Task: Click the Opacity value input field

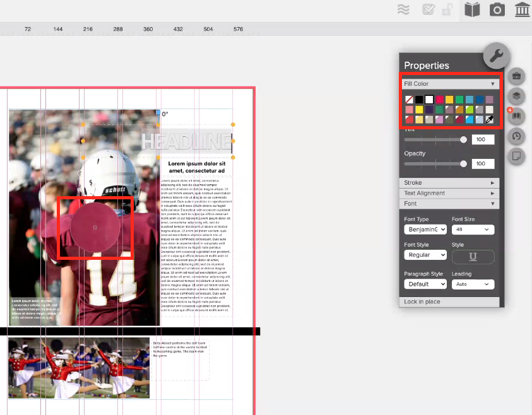Action: click(483, 163)
